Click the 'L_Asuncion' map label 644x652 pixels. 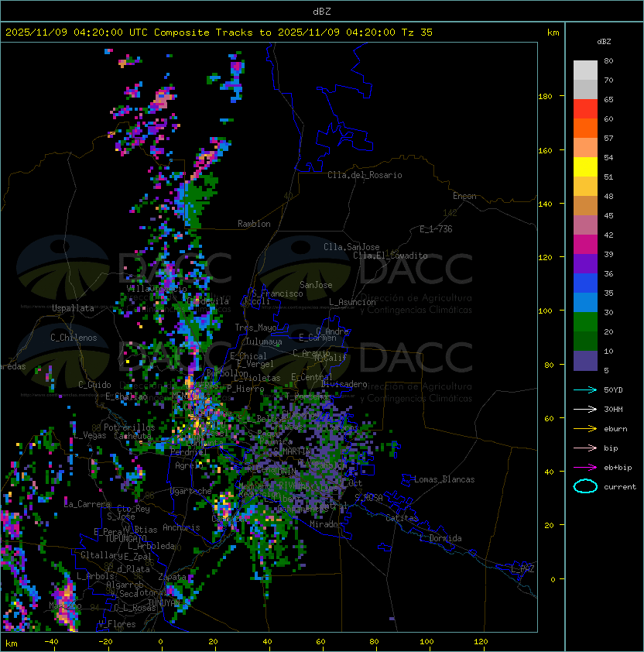(352, 302)
